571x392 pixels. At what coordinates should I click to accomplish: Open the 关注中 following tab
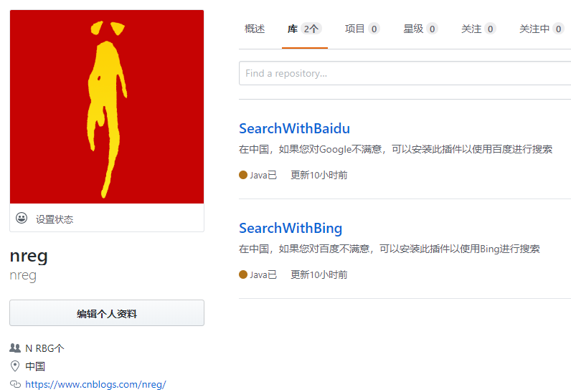(x=542, y=29)
